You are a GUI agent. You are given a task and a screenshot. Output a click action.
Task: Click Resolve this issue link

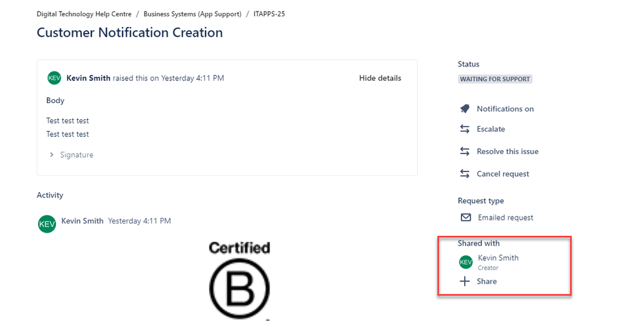(507, 151)
